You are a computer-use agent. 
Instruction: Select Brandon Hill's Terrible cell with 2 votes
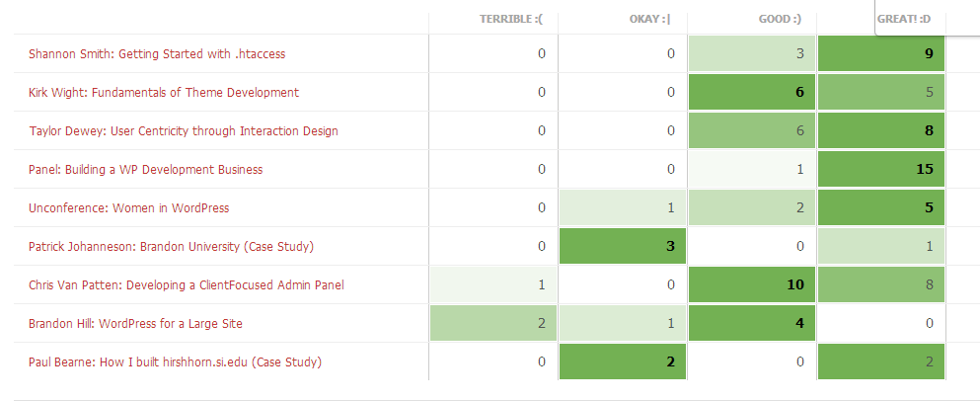pyautogui.click(x=493, y=323)
